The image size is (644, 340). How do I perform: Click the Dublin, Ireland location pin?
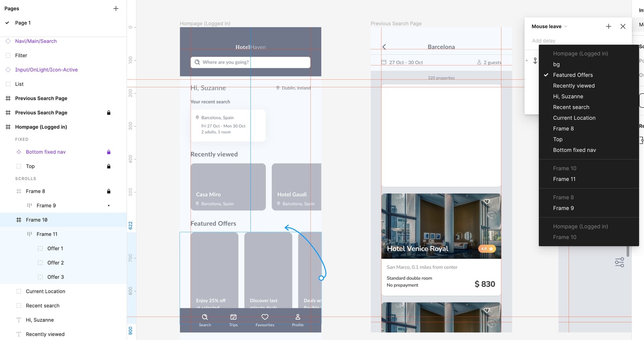point(278,88)
